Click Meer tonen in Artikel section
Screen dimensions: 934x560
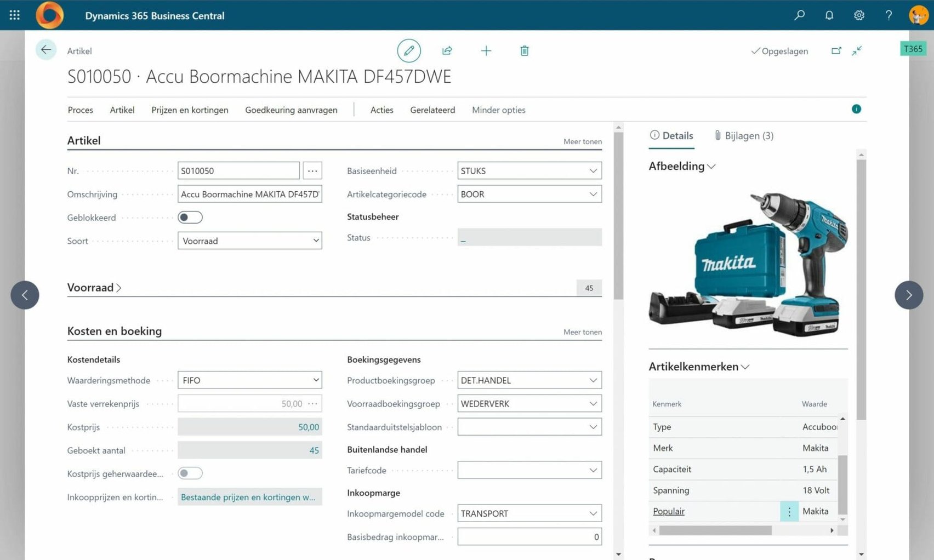[583, 141]
